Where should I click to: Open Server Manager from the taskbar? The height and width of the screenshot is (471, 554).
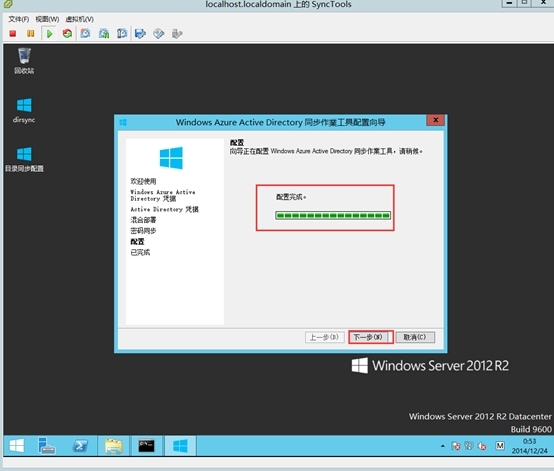(47, 446)
